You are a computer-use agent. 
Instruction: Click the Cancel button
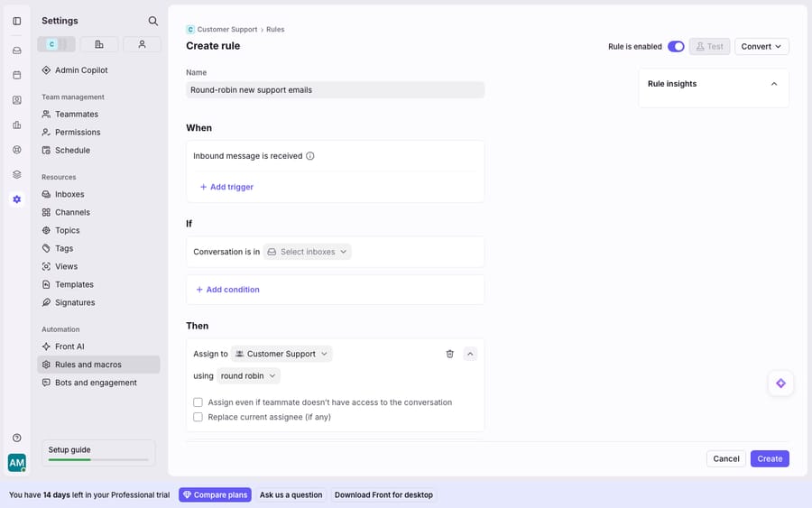coord(726,458)
